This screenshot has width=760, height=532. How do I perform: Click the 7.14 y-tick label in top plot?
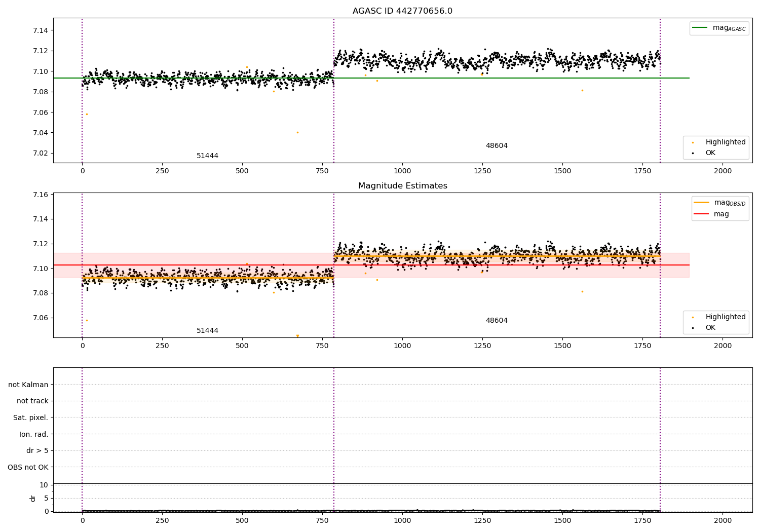[x=41, y=31]
